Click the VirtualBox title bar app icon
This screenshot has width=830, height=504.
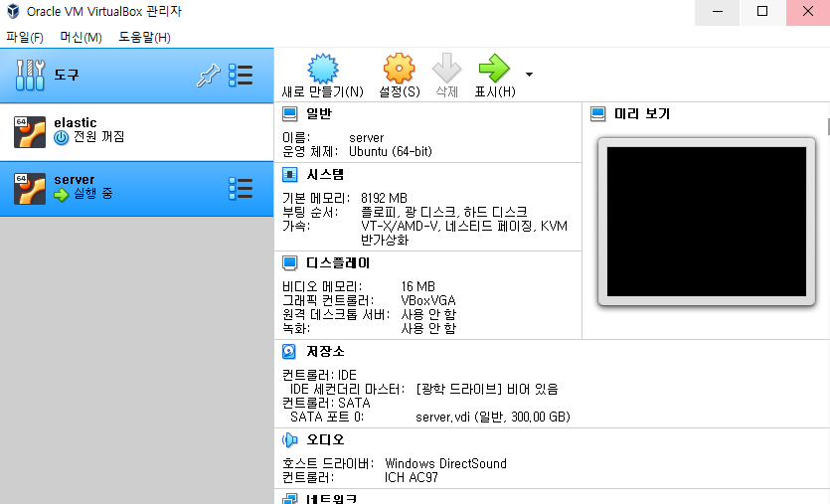pyautogui.click(x=13, y=11)
